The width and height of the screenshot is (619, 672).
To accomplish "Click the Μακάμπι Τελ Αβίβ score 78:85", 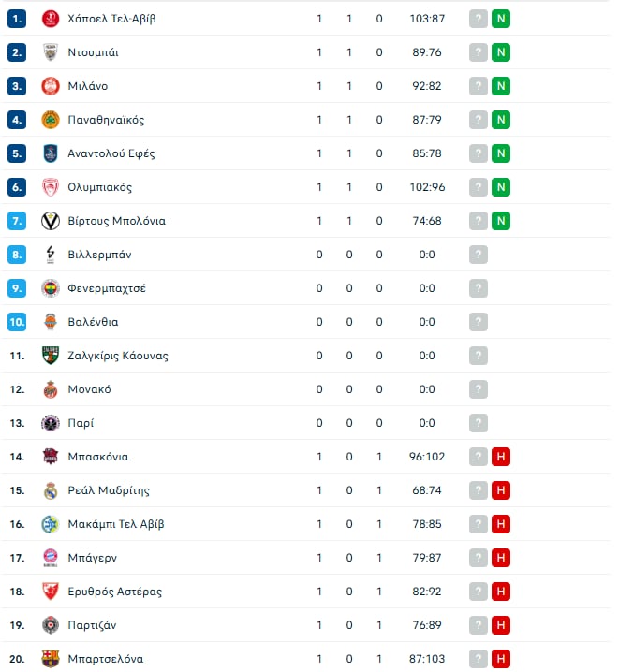I will 427,524.
